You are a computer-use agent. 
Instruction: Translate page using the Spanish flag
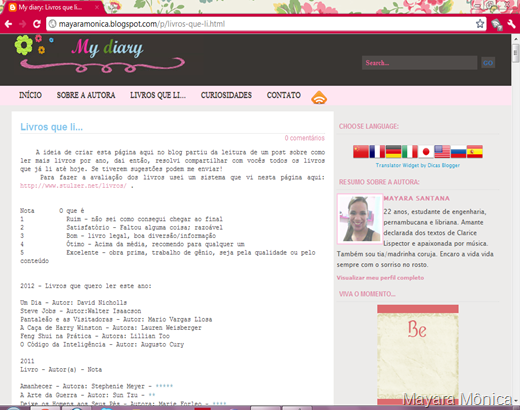475,152
